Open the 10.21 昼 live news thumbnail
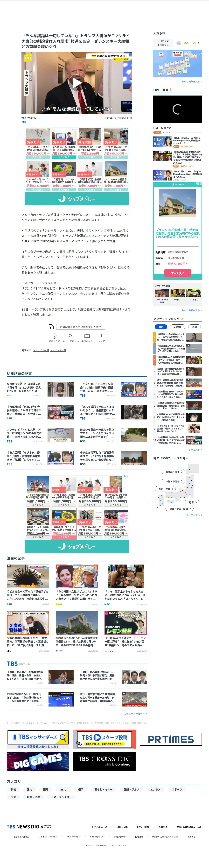Image resolution: width=209 pixels, height=868 pixels. (x=162, y=142)
